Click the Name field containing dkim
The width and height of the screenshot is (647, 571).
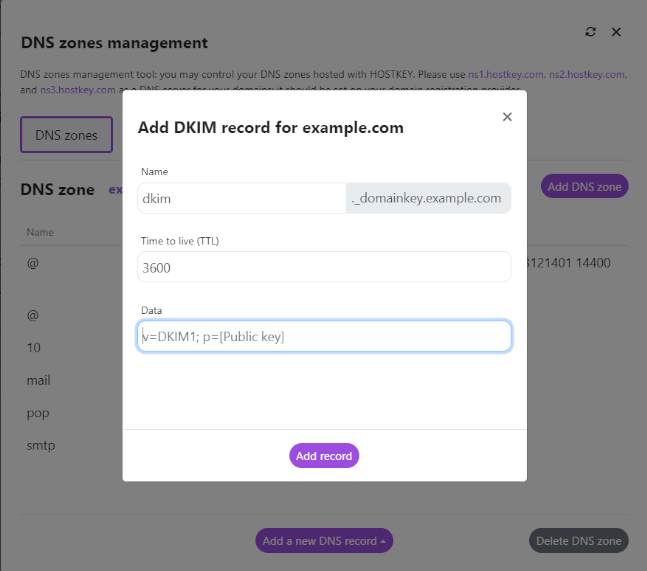click(x=241, y=198)
